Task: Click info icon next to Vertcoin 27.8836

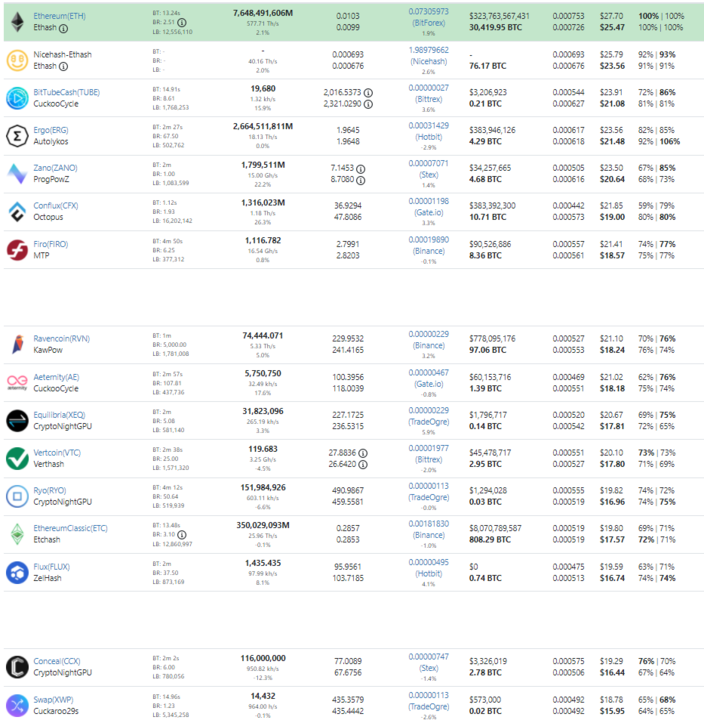Action: (x=363, y=453)
